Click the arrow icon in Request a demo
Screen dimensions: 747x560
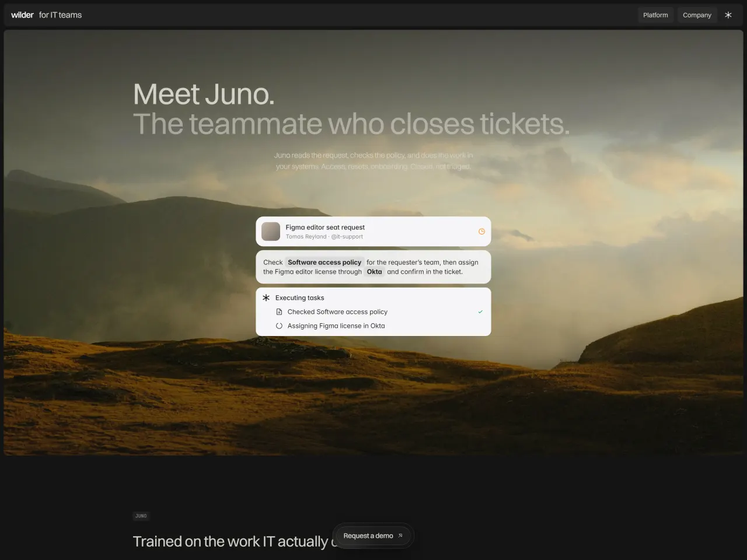point(400,535)
